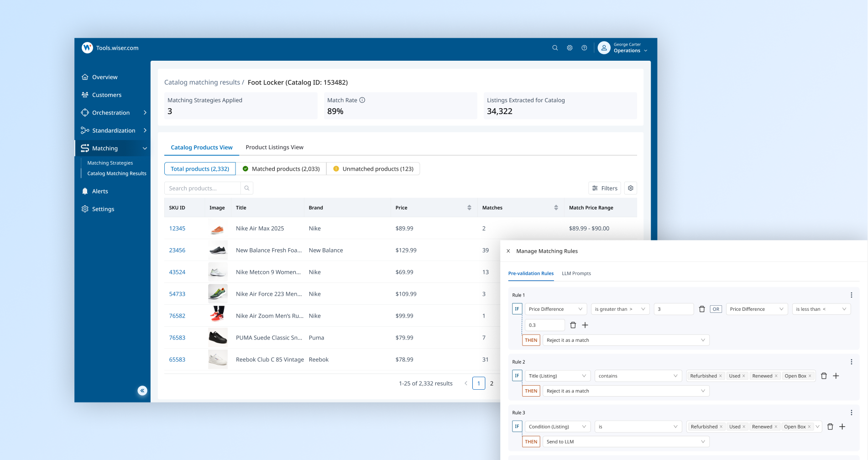
Task: Expand the Orchestration sidebar chevron
Action: click(145, 113)
